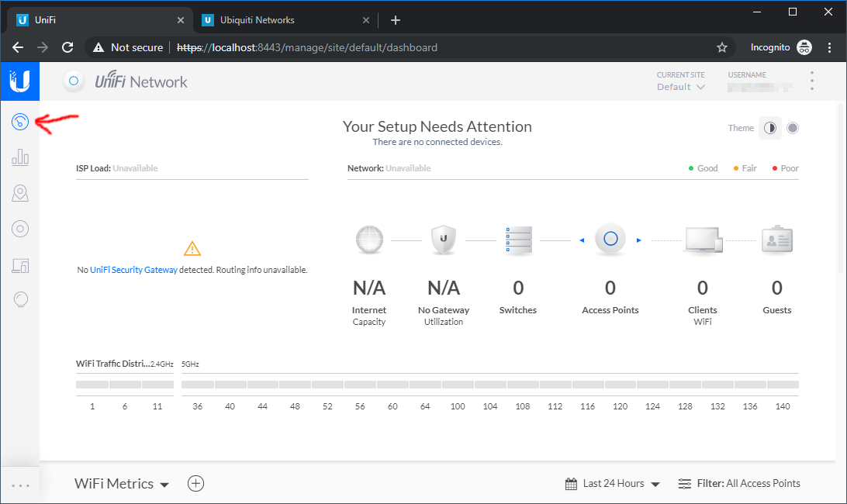Open the WiFi Metrics dropdown
This screenshot has height=504, width=847.
tap(122, 484)
